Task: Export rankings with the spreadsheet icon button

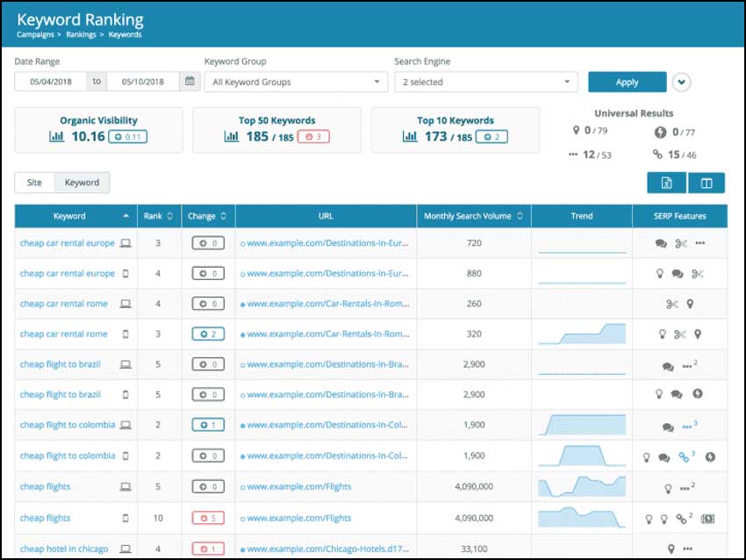Action: (x=666, y=183)
